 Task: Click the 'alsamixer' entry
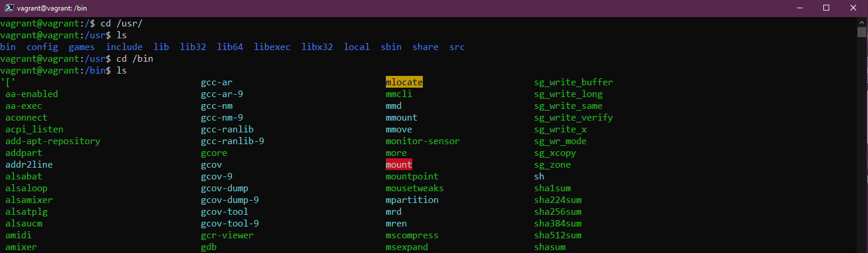tap(29, 200)
